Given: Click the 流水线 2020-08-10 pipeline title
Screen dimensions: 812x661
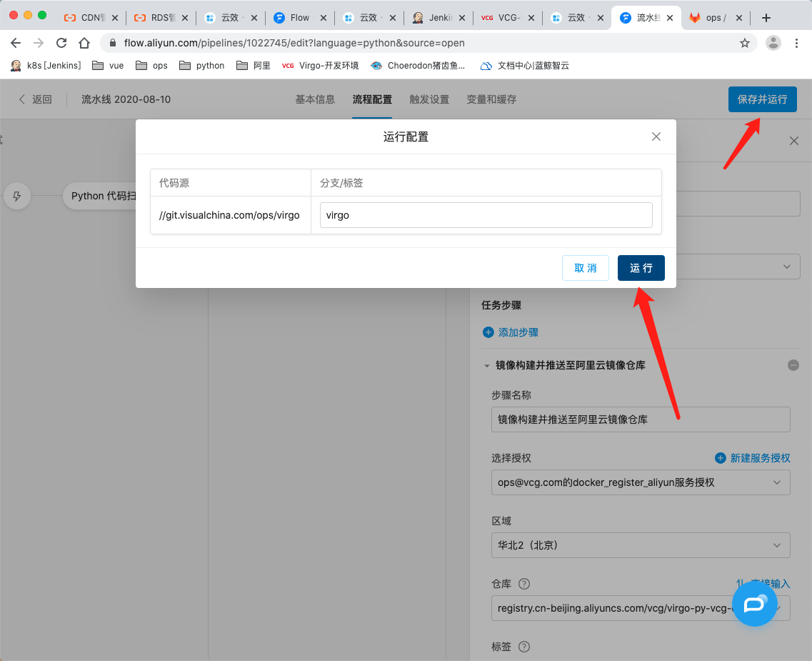Looking at the screenshot, I should point(126,99).
